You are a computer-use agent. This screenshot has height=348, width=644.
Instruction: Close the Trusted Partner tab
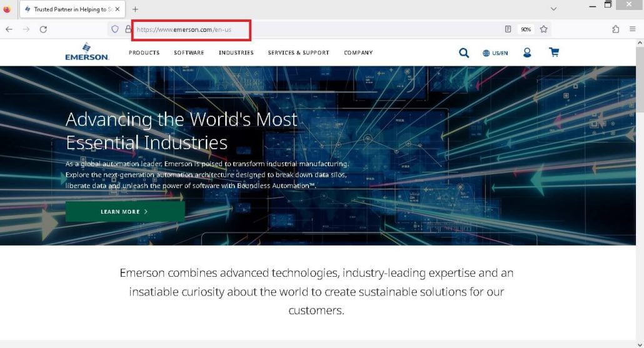click(x=118, y=9)
